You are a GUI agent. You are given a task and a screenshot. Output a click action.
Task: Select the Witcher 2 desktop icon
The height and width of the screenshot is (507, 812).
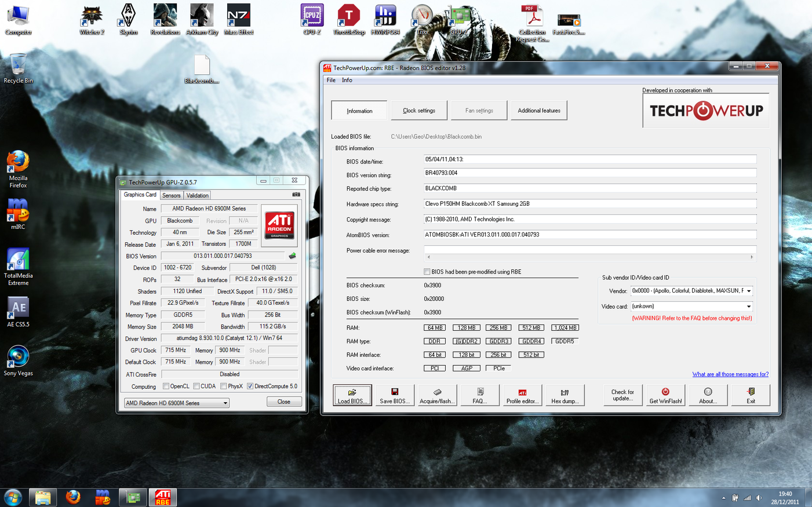click(92, 19)
